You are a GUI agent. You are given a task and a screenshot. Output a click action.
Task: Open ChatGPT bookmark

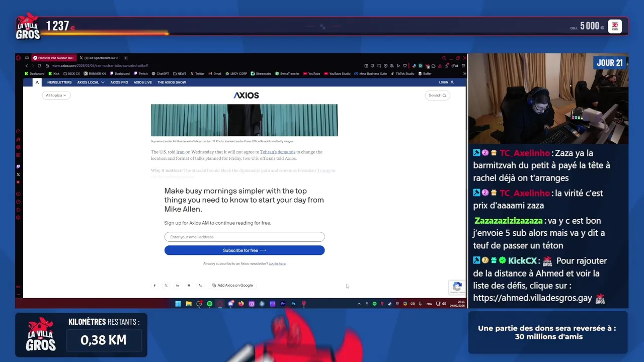159,73
